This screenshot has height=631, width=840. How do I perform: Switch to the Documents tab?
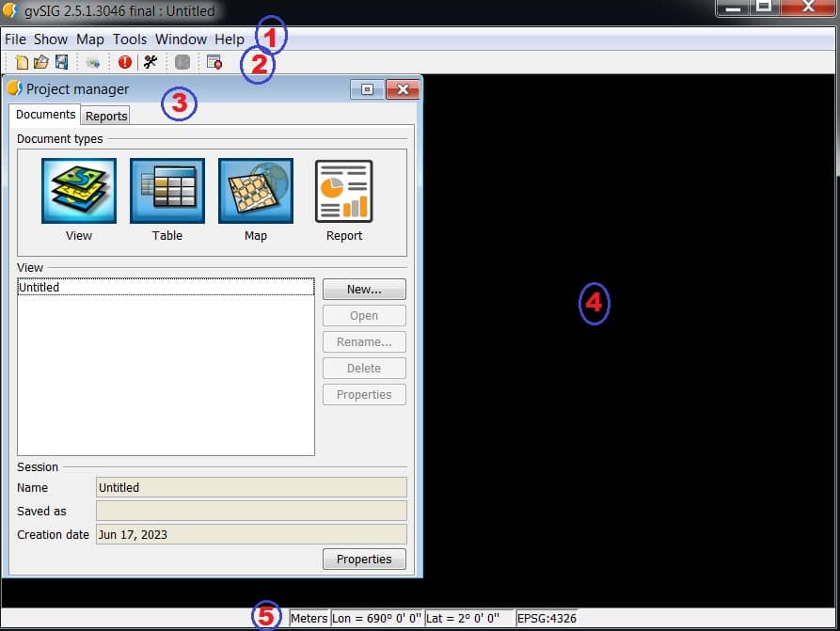45,114
